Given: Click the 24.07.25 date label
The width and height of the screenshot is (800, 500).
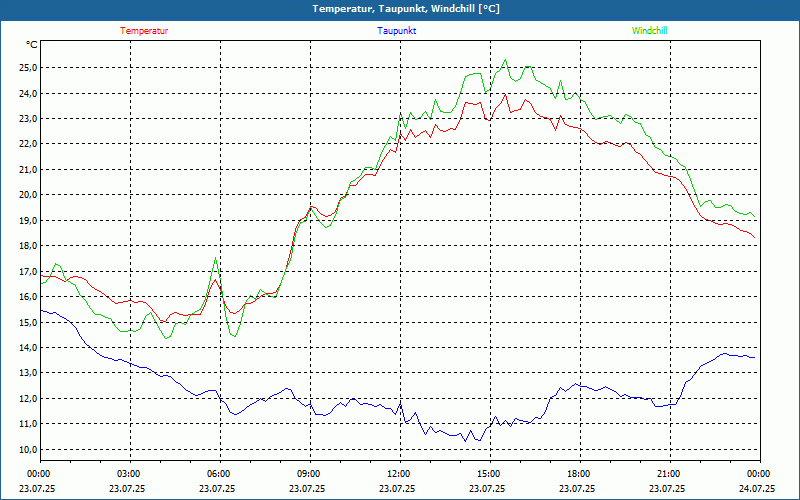Looking at the screenshot, I should (757, 488).
